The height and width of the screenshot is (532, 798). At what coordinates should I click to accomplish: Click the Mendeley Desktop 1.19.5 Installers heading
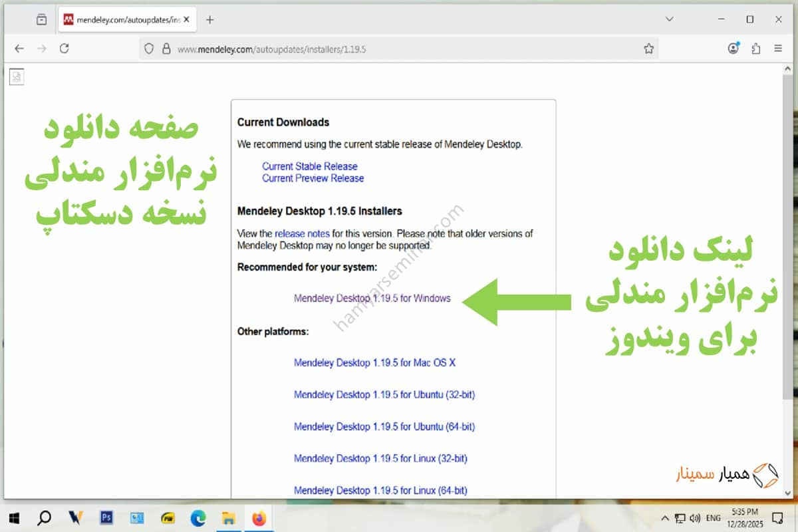tap(320, 211)
